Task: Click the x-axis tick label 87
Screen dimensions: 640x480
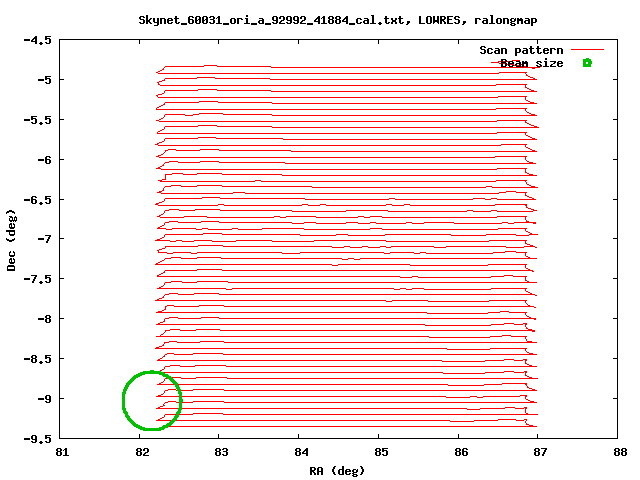Action: click(537, 453)
